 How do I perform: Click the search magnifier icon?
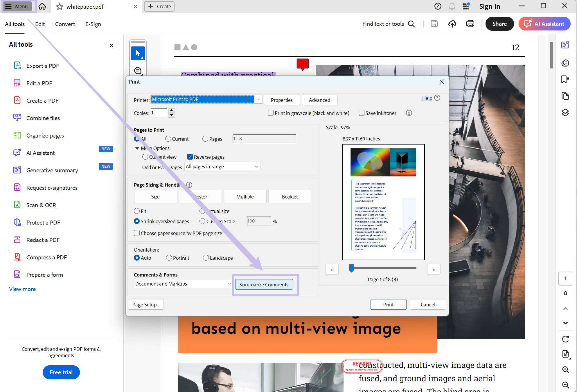(411, 24)
